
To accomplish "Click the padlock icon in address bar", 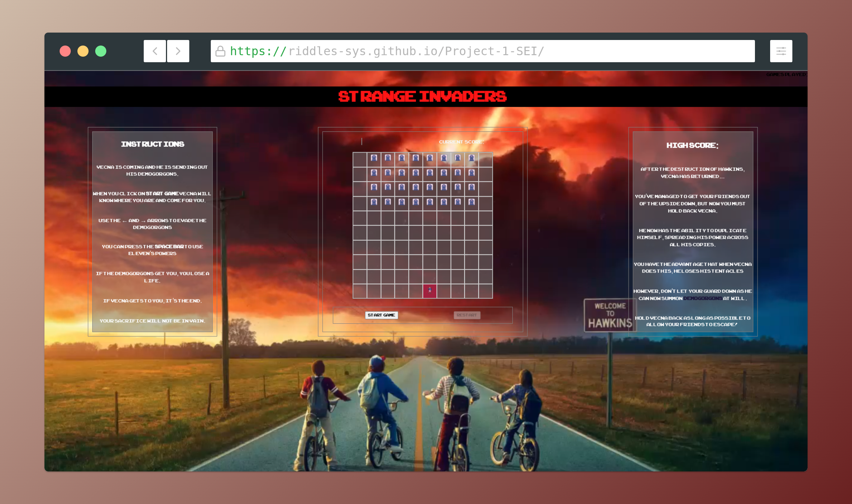I will pyautogui.click(x=220, y=51).
